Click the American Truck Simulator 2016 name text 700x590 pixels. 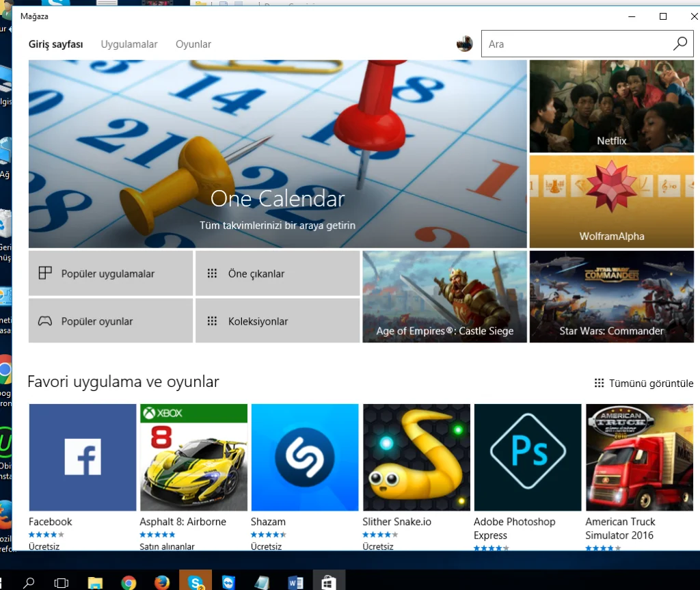click(620, 528)
